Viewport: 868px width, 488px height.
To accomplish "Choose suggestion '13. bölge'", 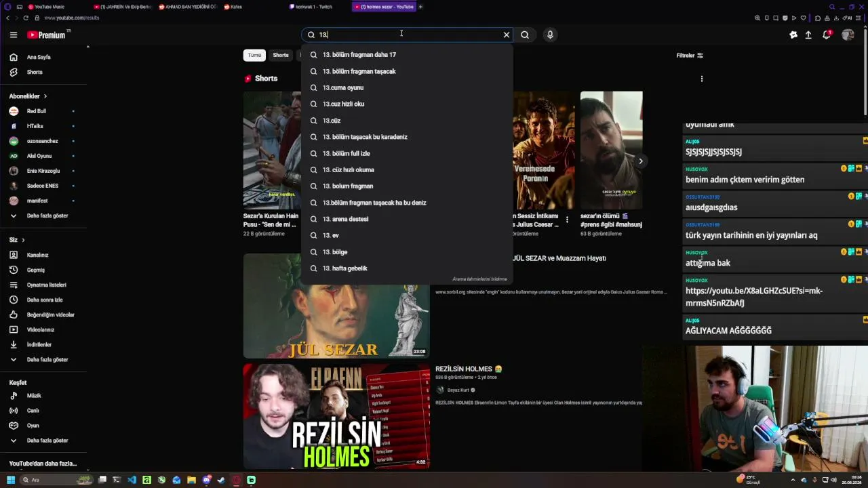I will click(408, 252).
